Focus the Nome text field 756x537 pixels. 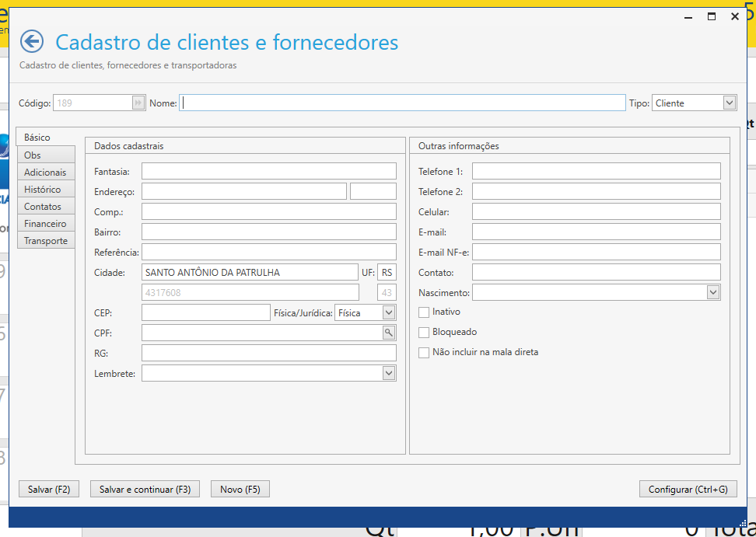[402, 103]
